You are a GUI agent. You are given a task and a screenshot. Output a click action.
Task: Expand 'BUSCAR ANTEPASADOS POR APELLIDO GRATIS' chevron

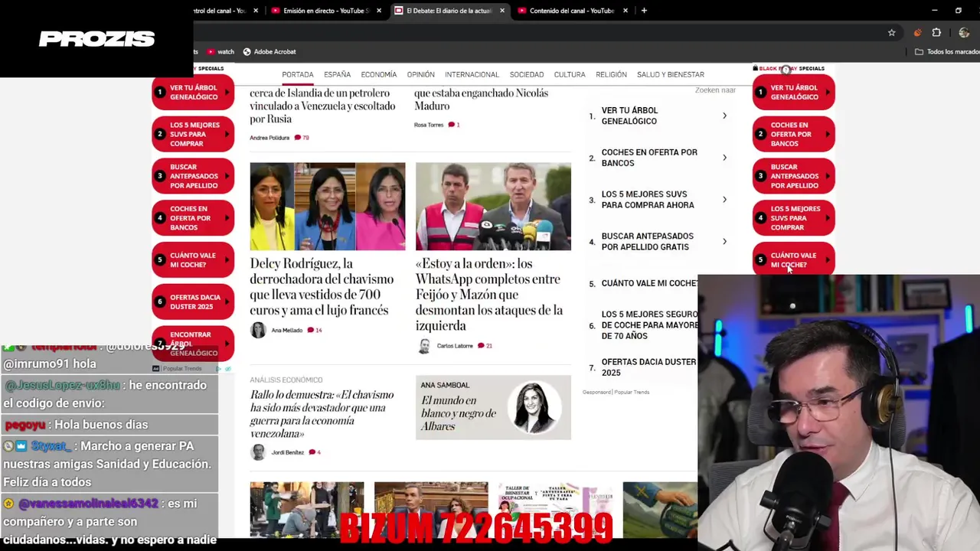click(724, 242)
